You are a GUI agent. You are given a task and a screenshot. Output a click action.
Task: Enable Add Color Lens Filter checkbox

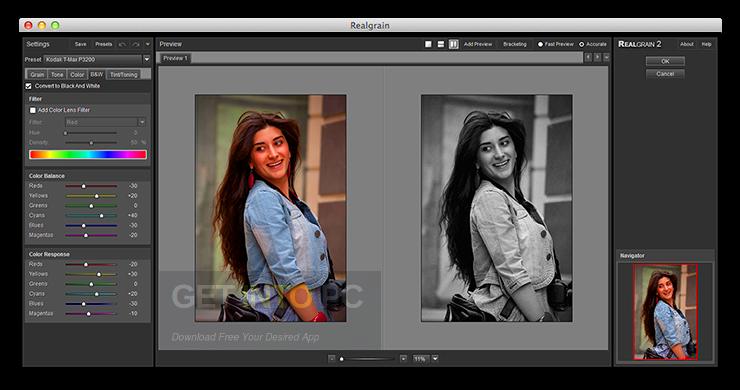(x=33, y=110)
